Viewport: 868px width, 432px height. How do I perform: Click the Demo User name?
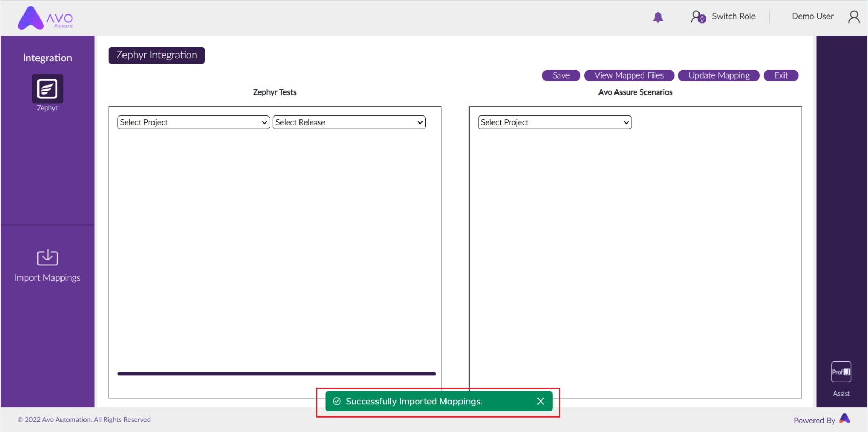point(812,17)
